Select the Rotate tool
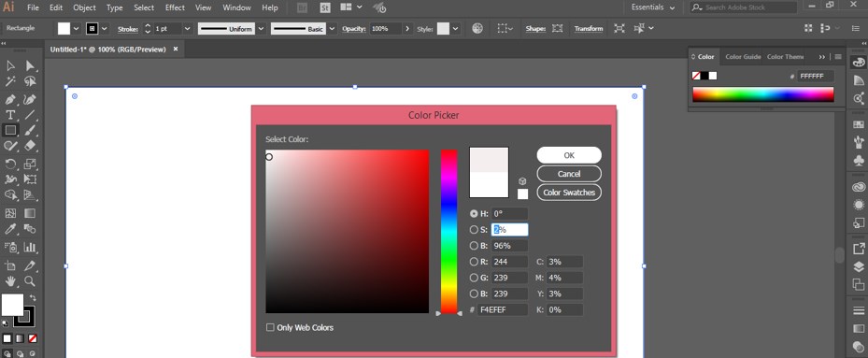This screenshot has height=358, width=868. (10, 164)
